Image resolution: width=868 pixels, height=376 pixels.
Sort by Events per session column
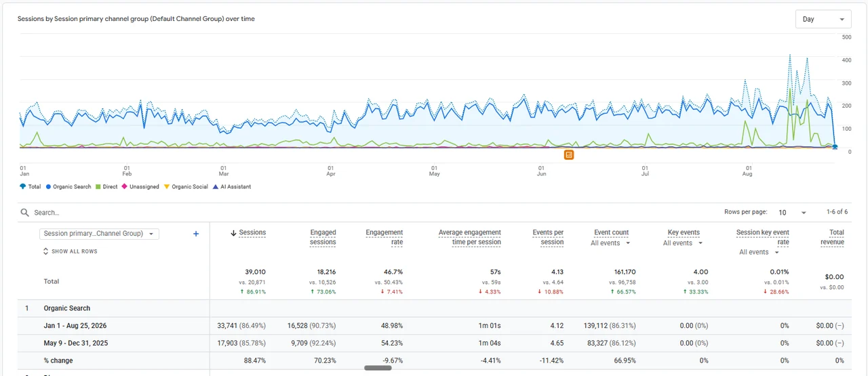[x=548, y=237]
